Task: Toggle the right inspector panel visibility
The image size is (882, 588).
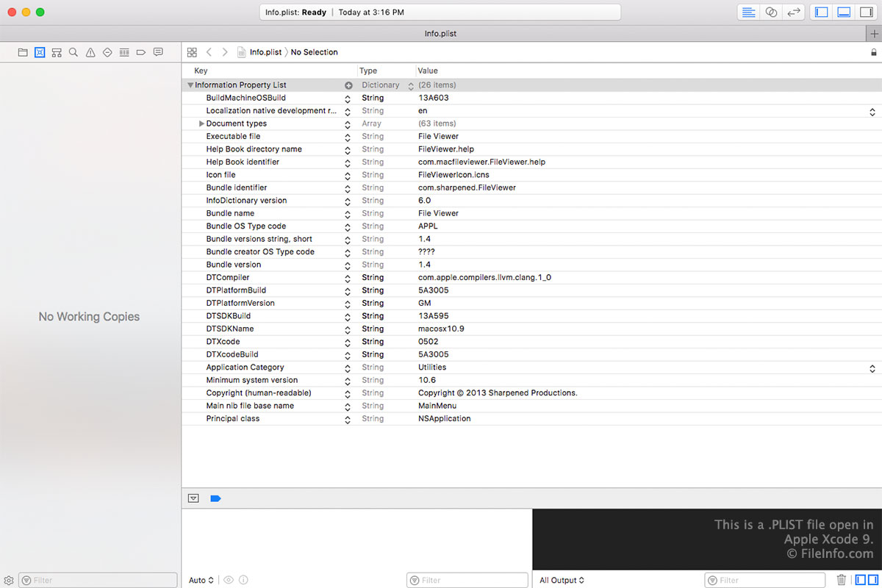Action: tap(866, 12)
